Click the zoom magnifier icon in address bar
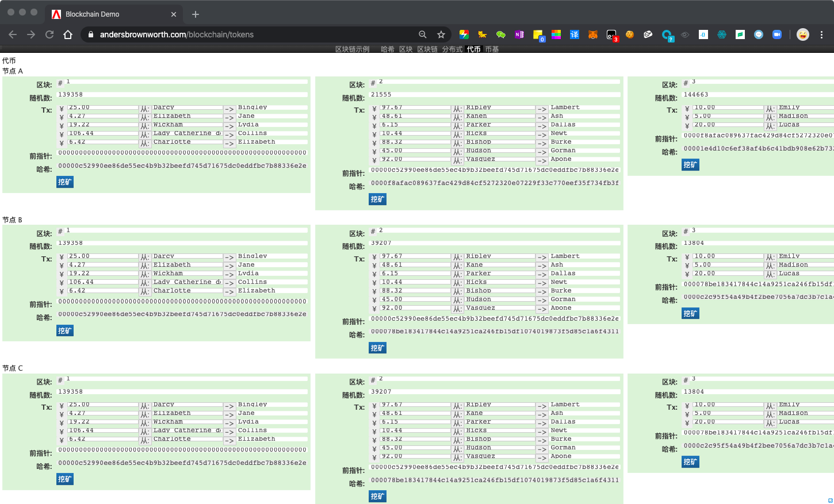 tap(423, 34)
